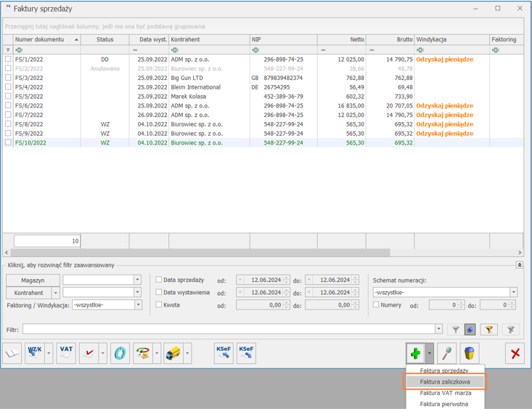Toggle the Kwota checkbox
Image resolution: width=532 pixels, height=409 pixels.
tap(159, 305)
